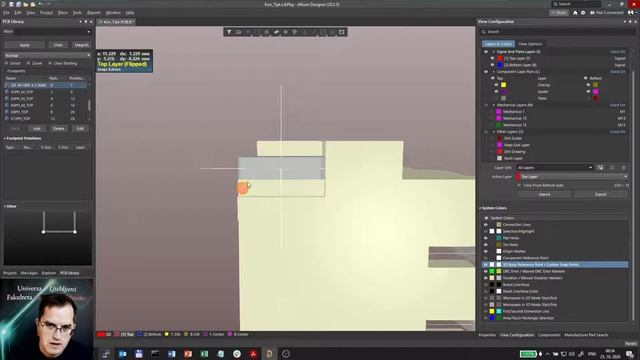Click the Clear button in PCB Library

58,45
